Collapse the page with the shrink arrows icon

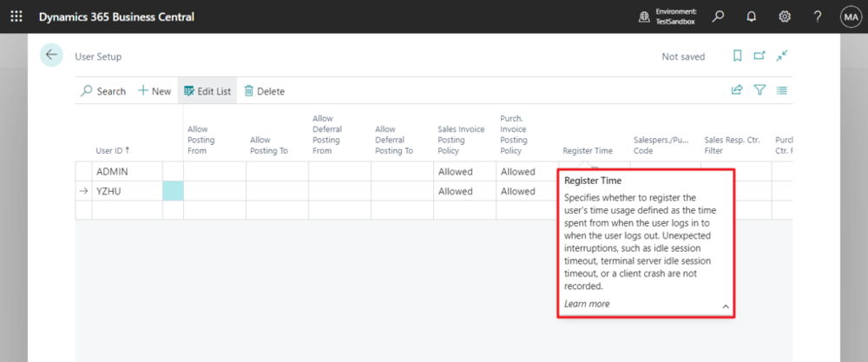(x=782, y=56)
